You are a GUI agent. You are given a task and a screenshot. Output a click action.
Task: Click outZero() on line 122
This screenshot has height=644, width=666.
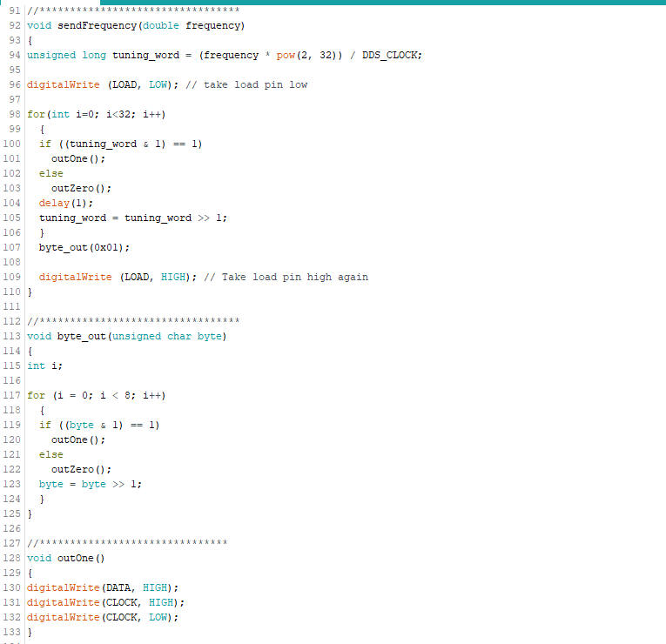pos(81,469)
